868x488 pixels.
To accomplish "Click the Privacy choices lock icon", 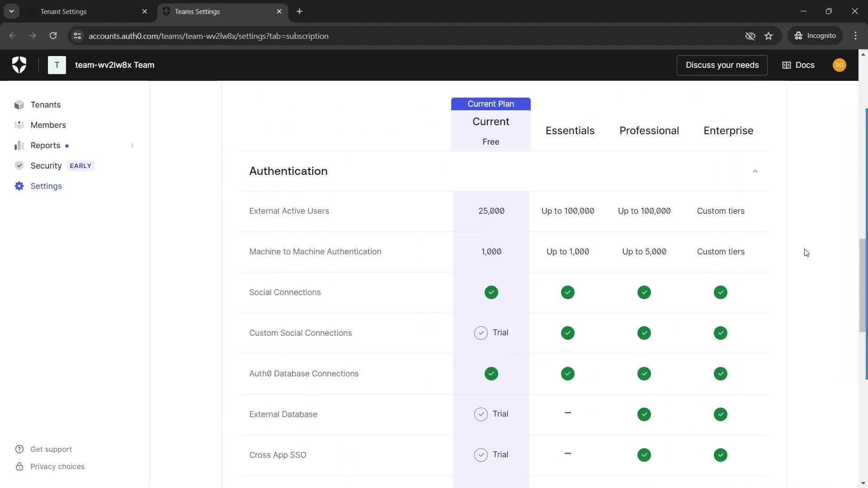I will 19,466.
